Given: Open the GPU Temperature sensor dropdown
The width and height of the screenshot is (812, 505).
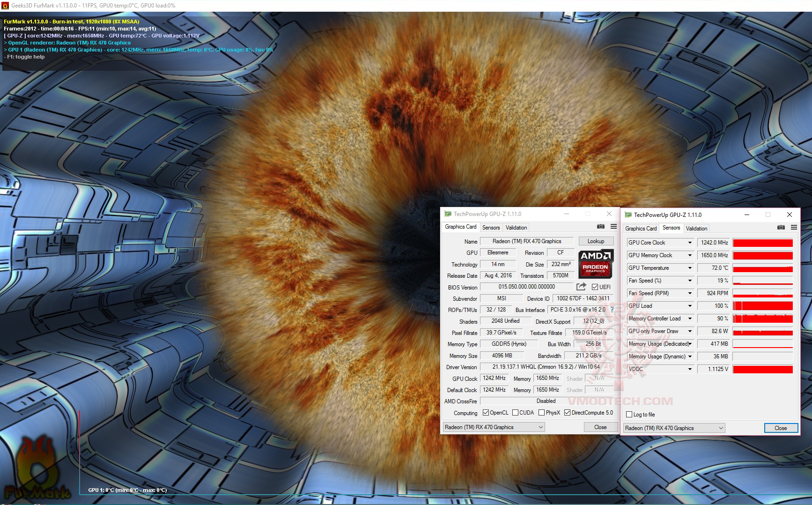Looking at the screenshot, I should click(690, 268).
